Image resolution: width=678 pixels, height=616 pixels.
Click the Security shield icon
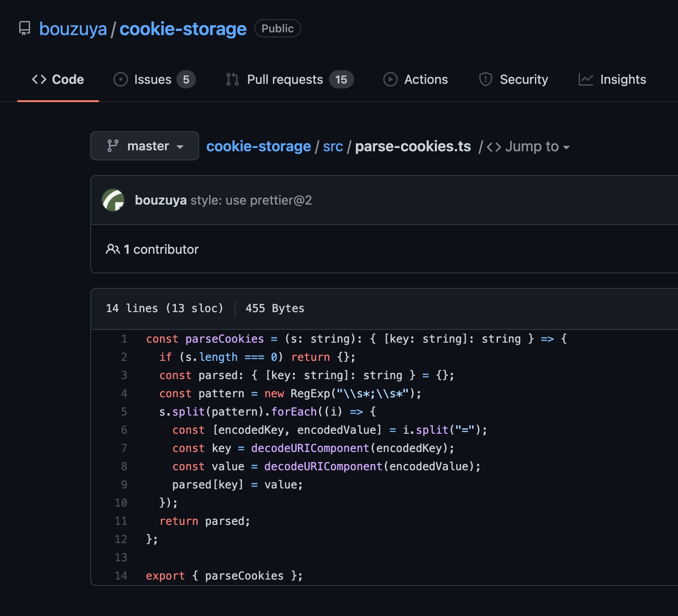coord(485,79)
